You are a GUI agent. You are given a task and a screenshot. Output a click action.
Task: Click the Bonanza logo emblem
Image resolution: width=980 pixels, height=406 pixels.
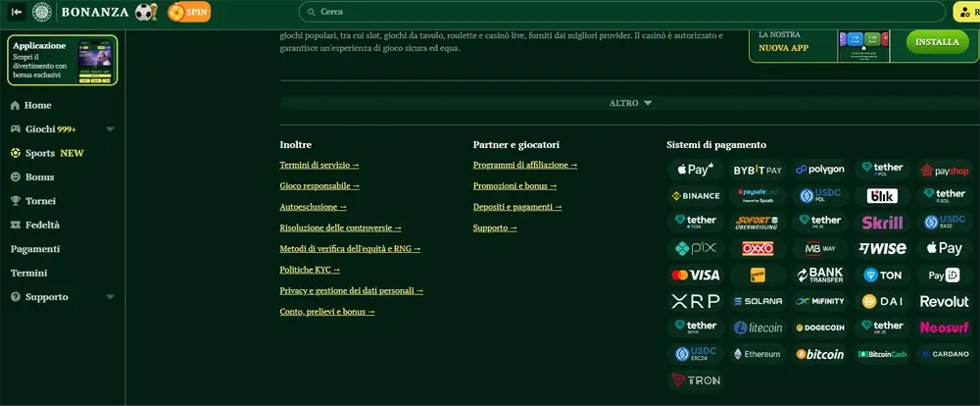pos(42,12)
